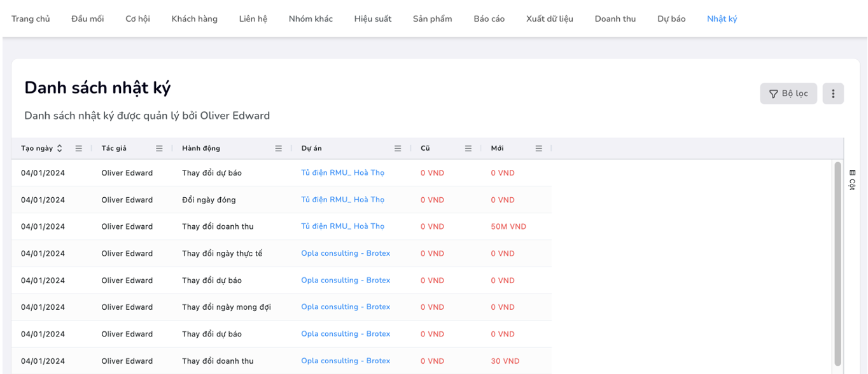Viewport: 868px width, 374px height.
Task: Go to Trang chủ tab
Action: click(31, 18)
